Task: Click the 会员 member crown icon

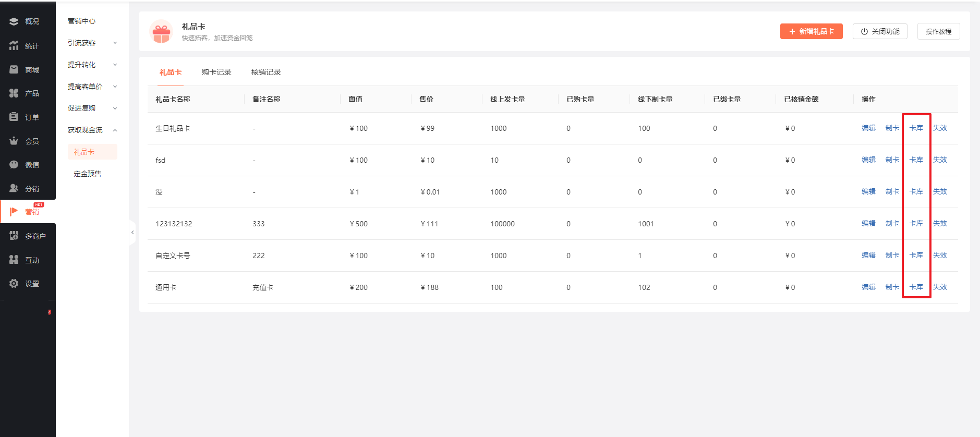Action: coord(14,141)
